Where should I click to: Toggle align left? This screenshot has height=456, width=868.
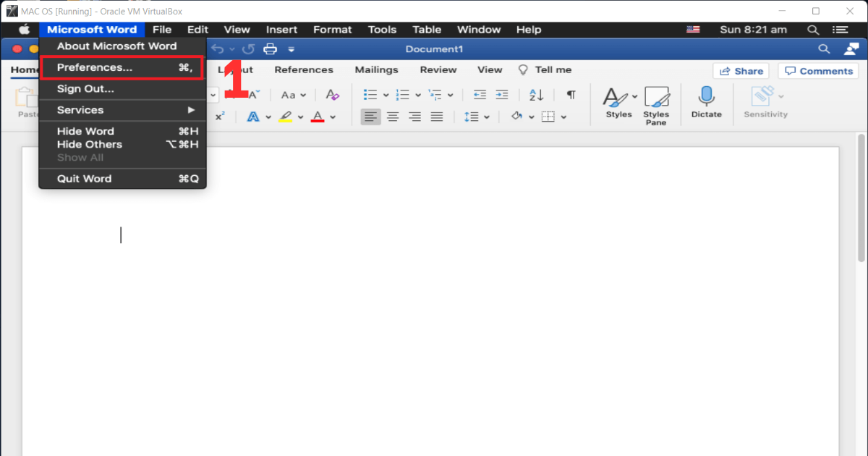[370, 117]
